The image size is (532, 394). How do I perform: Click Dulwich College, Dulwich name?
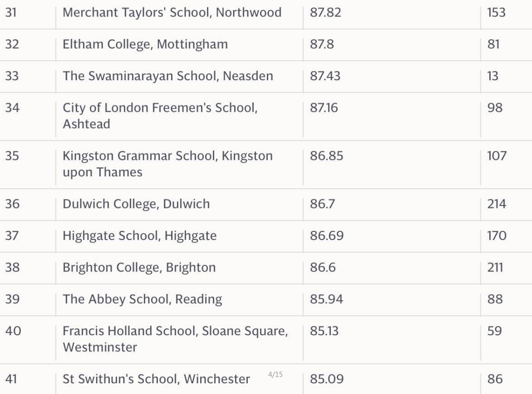point(137,204)
